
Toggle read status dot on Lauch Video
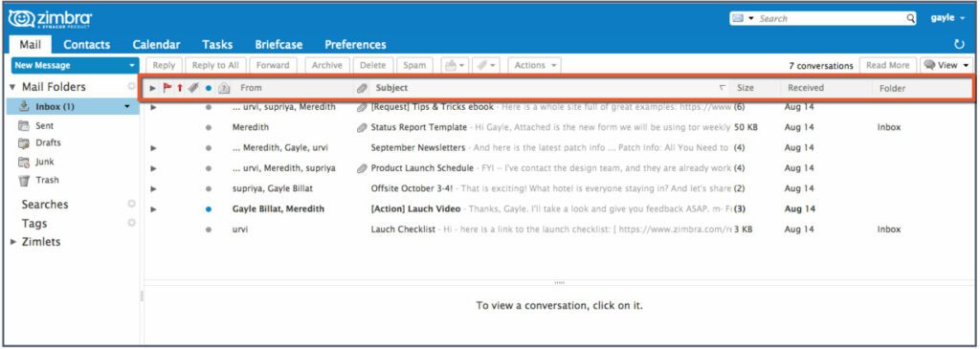(x=208, y=209)
